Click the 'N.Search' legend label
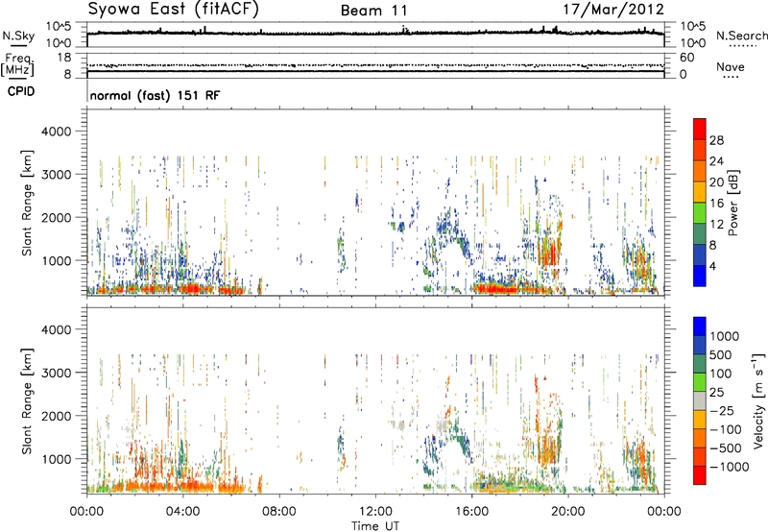Viewport: 768px width, 532px height. (x=741, y=36)
